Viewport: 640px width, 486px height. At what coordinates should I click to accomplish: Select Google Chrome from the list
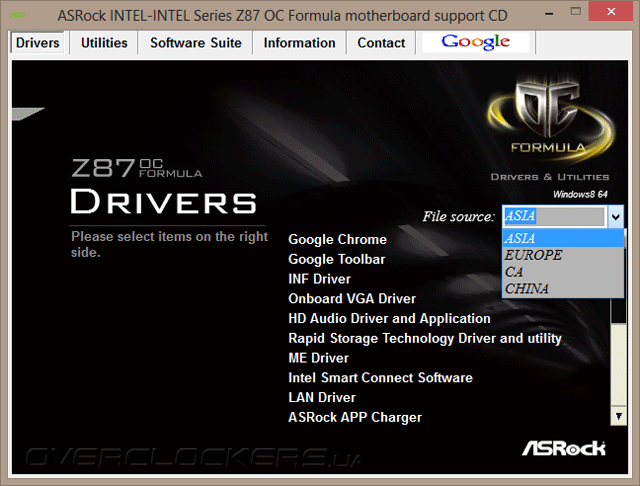tap(337, 240)
